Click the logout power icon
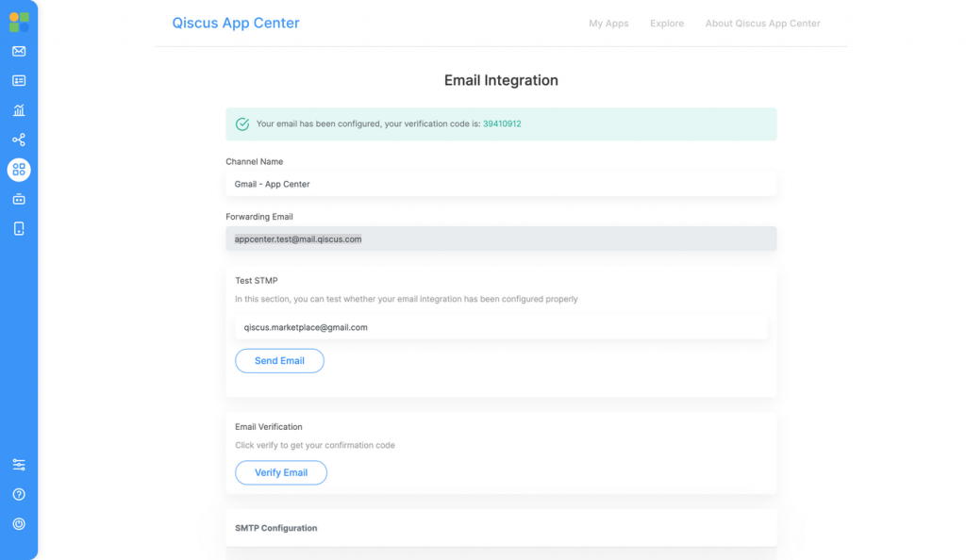Screen dimensions: 966x560 coord(19,524)
